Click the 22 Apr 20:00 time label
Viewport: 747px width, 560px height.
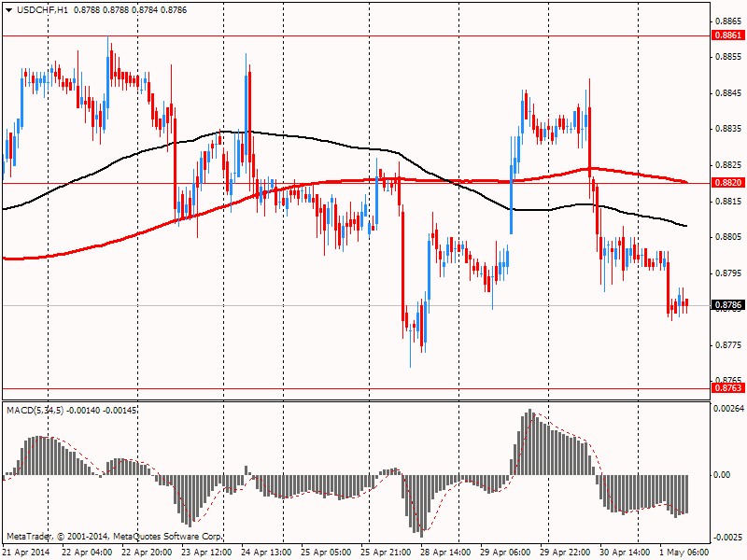[147, 553]
